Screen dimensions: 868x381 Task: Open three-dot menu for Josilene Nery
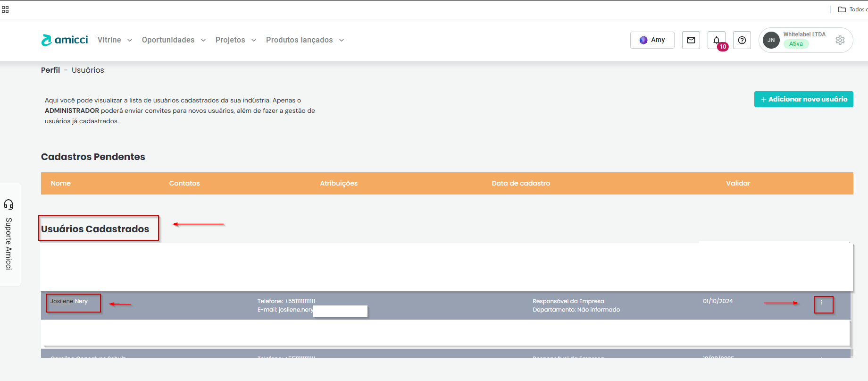point(822,303)
